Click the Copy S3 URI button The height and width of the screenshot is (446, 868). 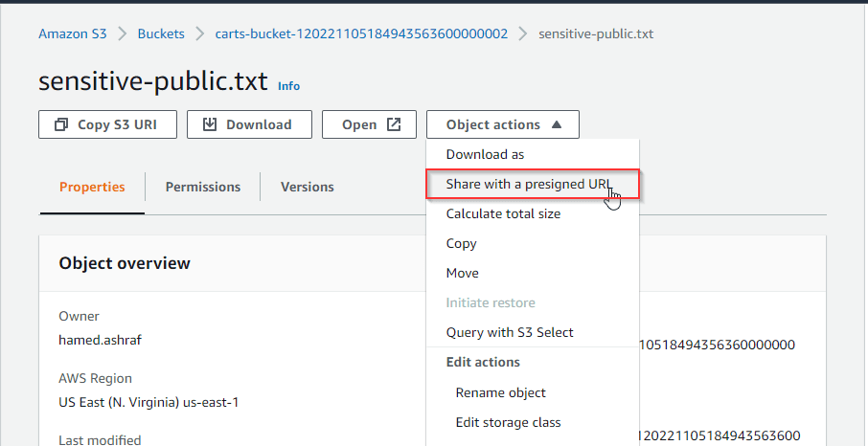point(106,124)
